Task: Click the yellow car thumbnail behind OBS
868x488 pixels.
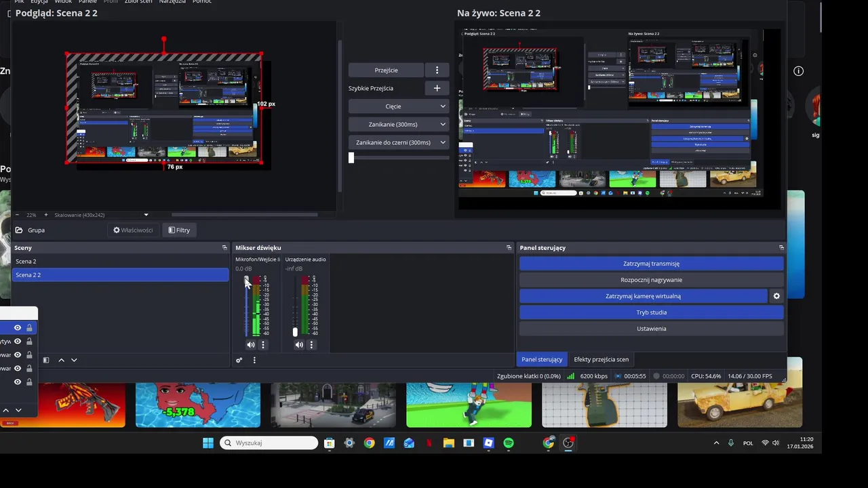Action: click(x=739, y=405)
